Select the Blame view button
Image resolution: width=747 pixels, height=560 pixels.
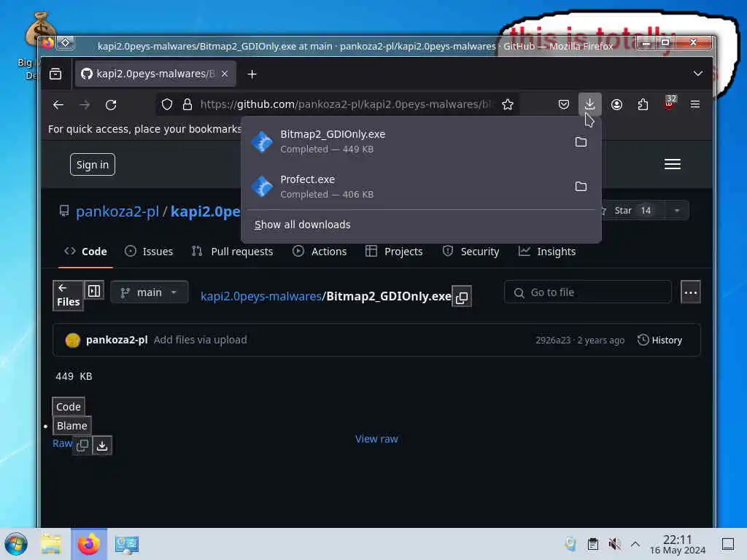(x=72, y=426)
